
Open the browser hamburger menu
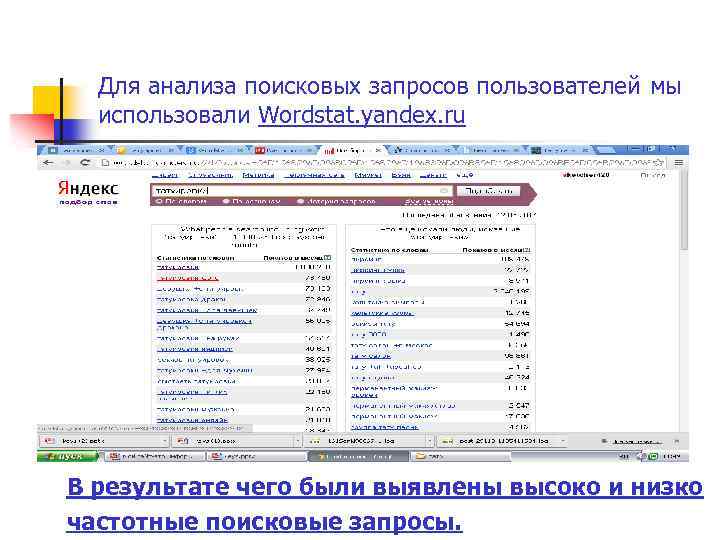coord(679,163)
